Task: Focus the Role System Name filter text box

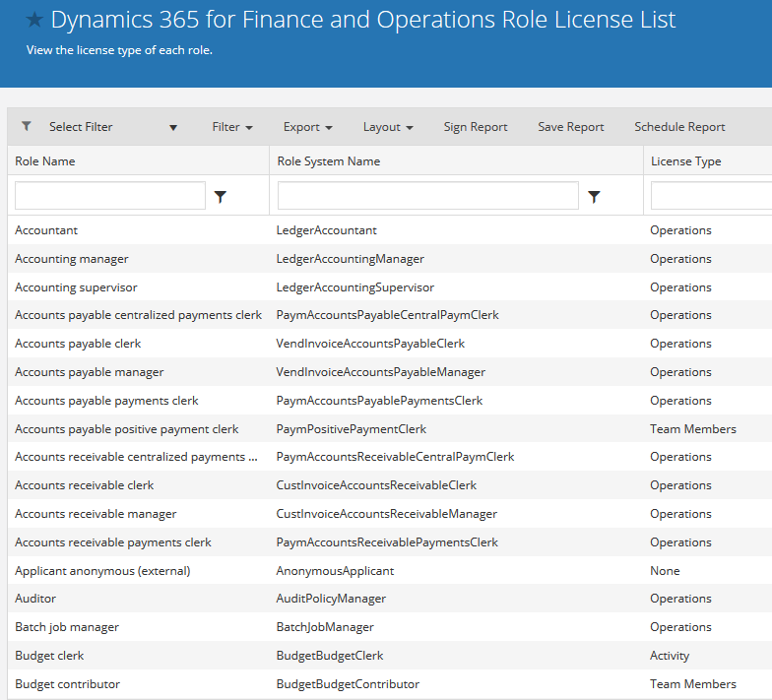Action: click(427, 195)
